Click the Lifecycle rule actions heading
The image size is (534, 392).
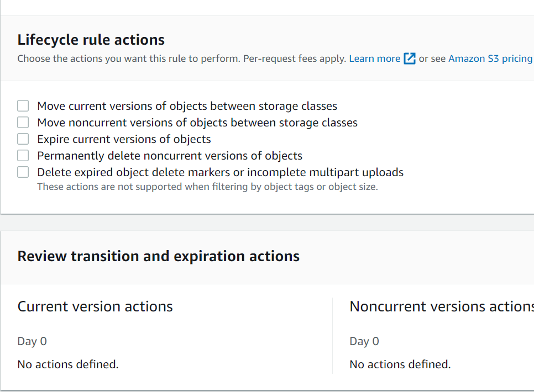(91, 40)
